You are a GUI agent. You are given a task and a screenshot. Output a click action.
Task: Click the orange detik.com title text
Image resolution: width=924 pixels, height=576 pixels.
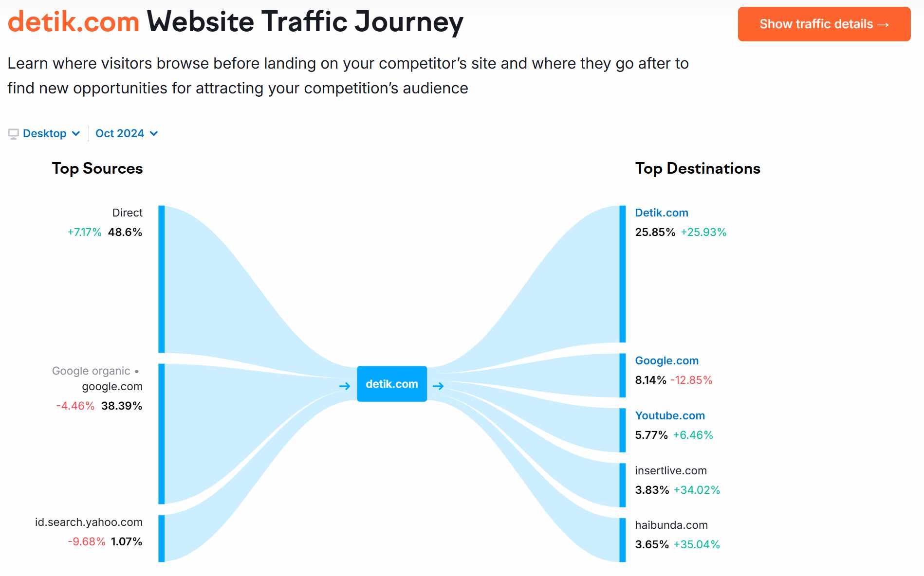coord(74,22)
